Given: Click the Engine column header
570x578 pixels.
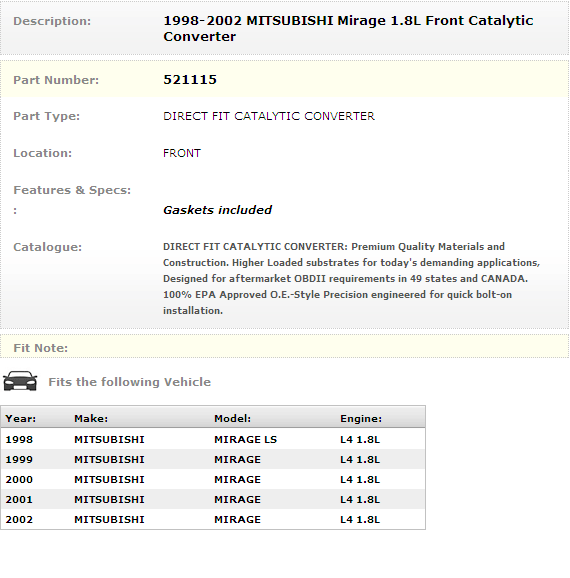Looking at the screenshot, I should tap(361, 418).
